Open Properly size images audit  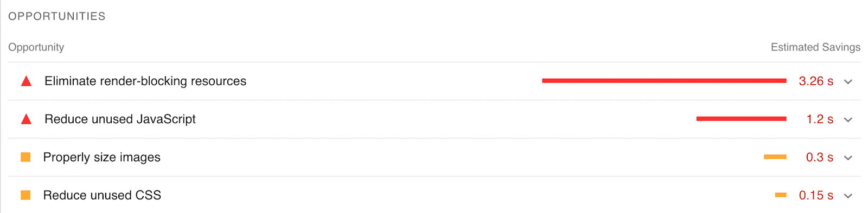point(102,157)
